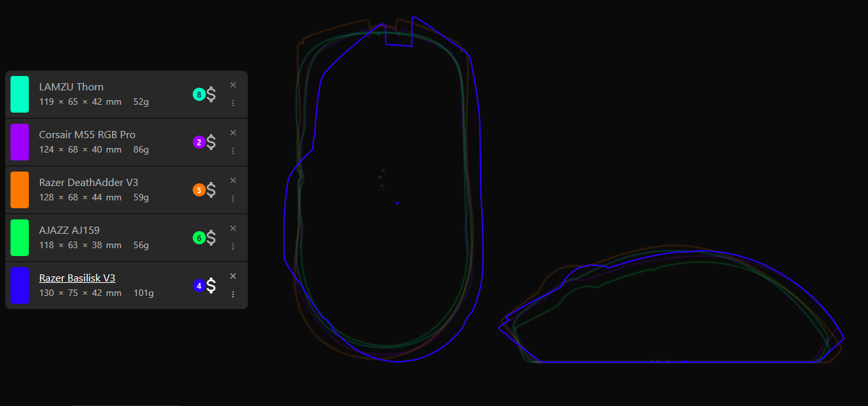Click the 56g weight value
Viewport: 868px width, 406px height.
pyautogui.click(x=141, y=245)
